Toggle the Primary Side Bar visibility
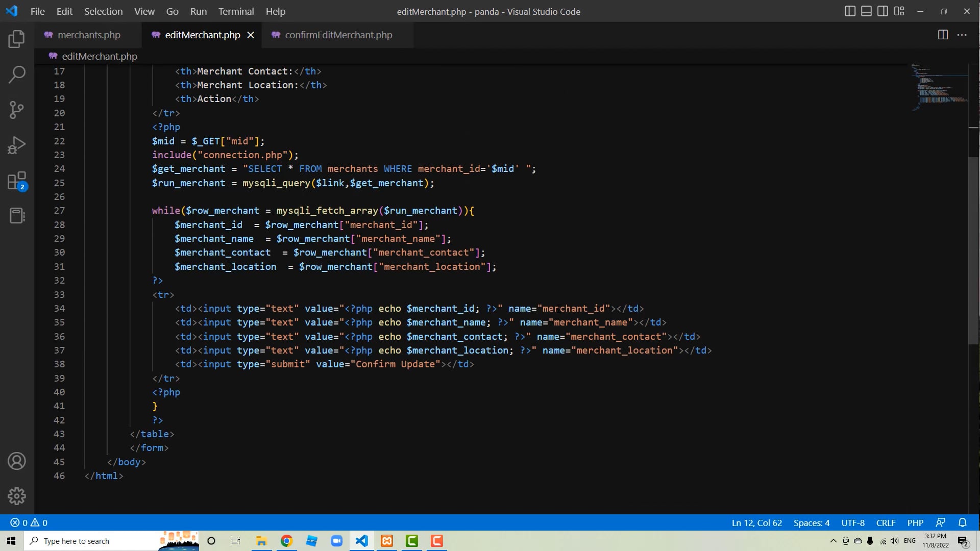 coord(850,11)
